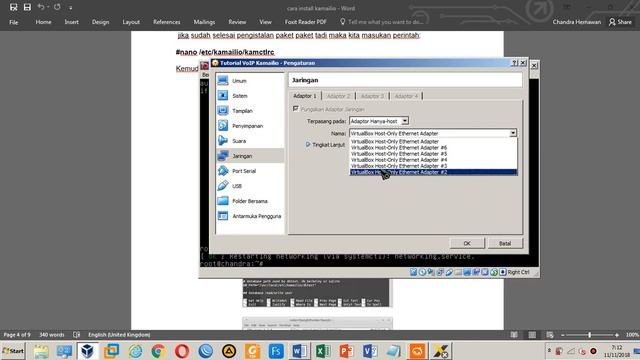
Task: Click the Word zoom slider handle
Action: 589,335
